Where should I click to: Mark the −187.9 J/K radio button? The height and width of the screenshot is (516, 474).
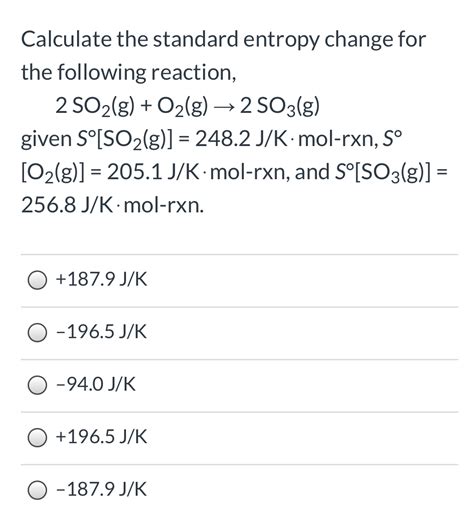pyautogui.click(x=37, y=491)
